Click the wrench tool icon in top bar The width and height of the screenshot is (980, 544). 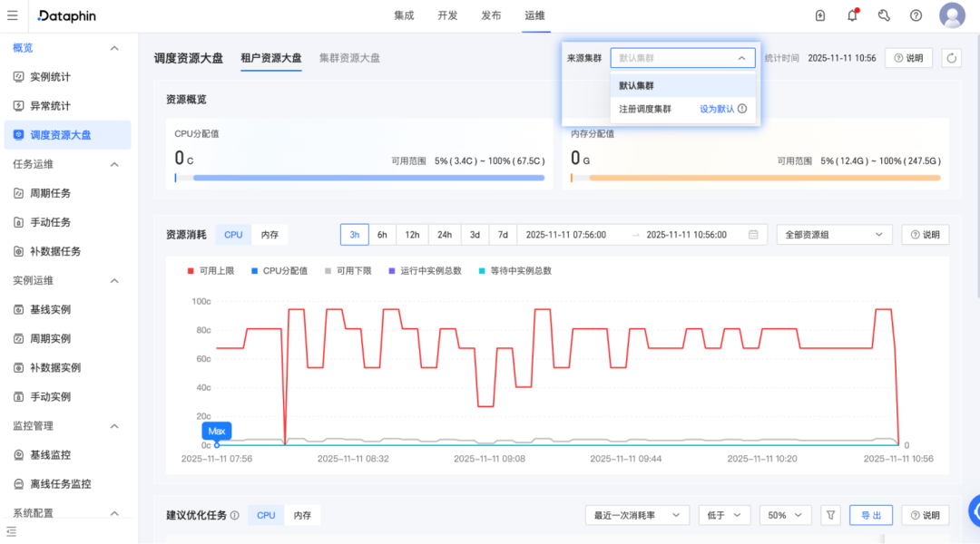883,15
